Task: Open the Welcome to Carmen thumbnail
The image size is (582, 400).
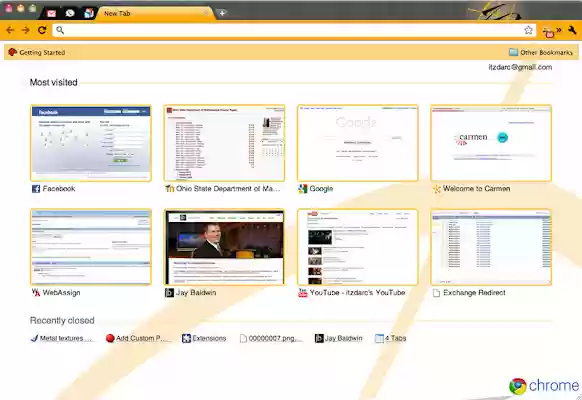Action: click(x=491, y=143)
